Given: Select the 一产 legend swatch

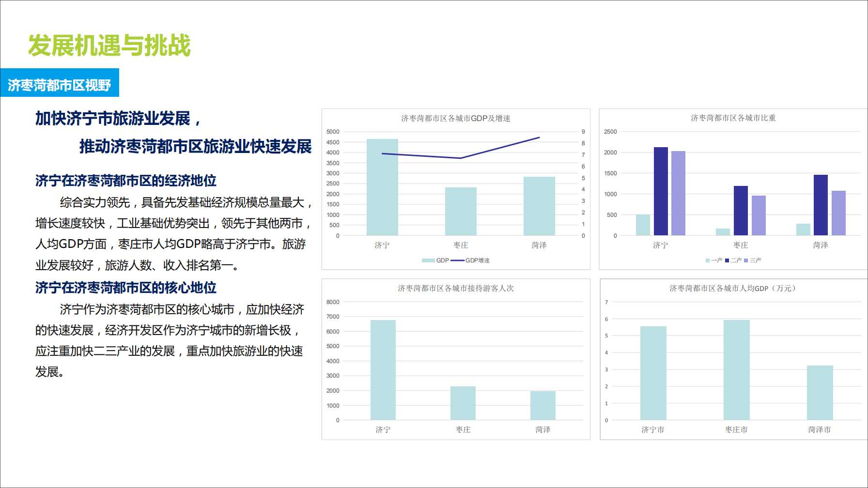Looking at the screenshot, I should tap(708, 260).
